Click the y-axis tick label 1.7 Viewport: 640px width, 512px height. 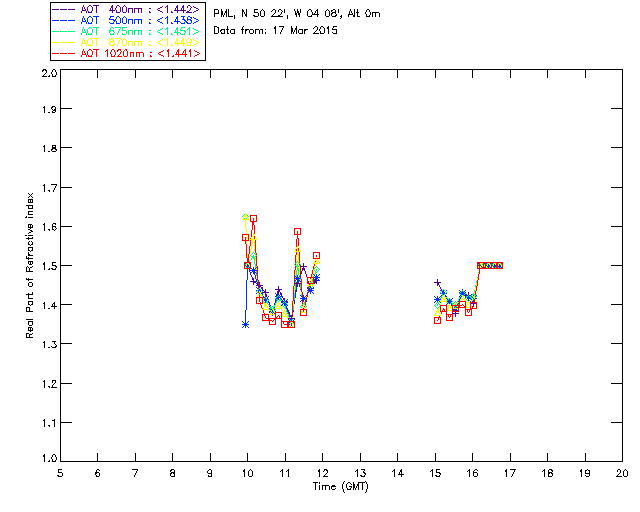[x=49, y=188]
